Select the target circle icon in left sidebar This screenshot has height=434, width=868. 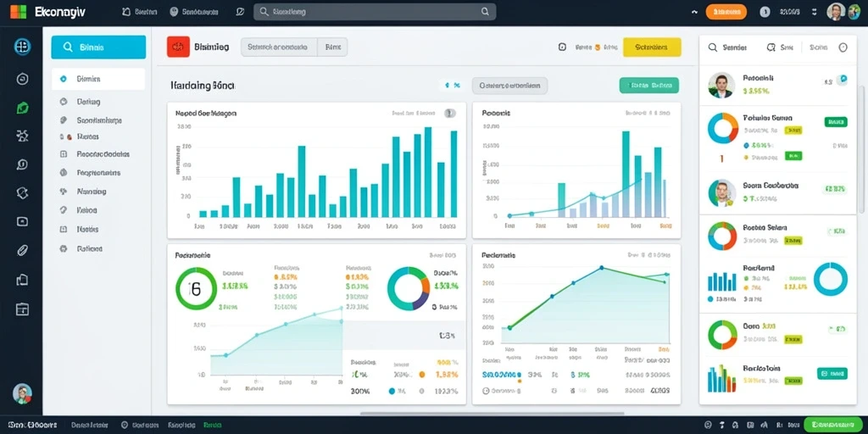click(23, 79)
